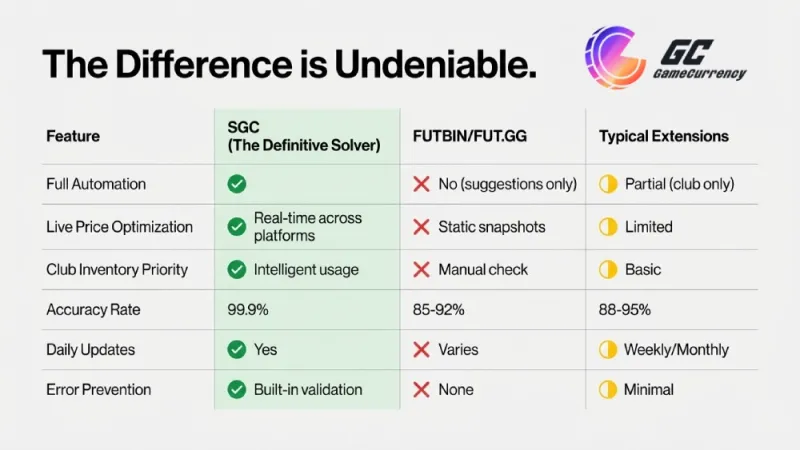Click green checkmark beside 'Intelligent usage'
800x450 pixels.
(x=237, y=269)
